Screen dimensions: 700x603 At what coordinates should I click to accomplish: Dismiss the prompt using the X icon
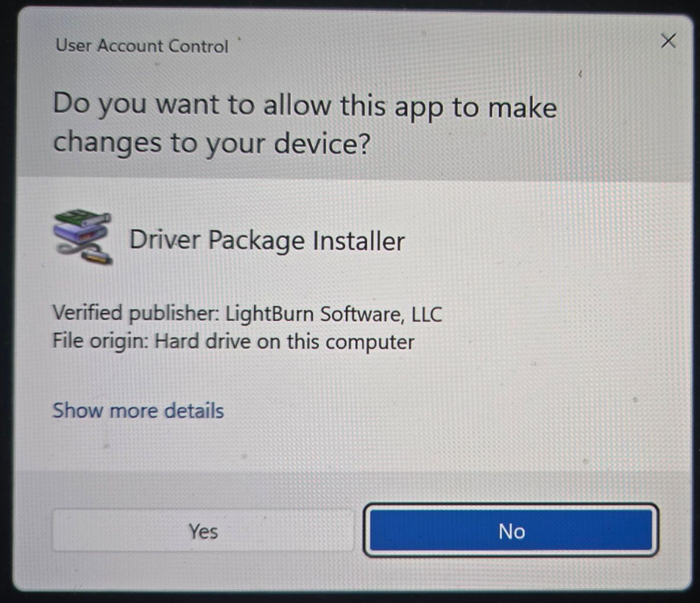click(x=668, y=41)
